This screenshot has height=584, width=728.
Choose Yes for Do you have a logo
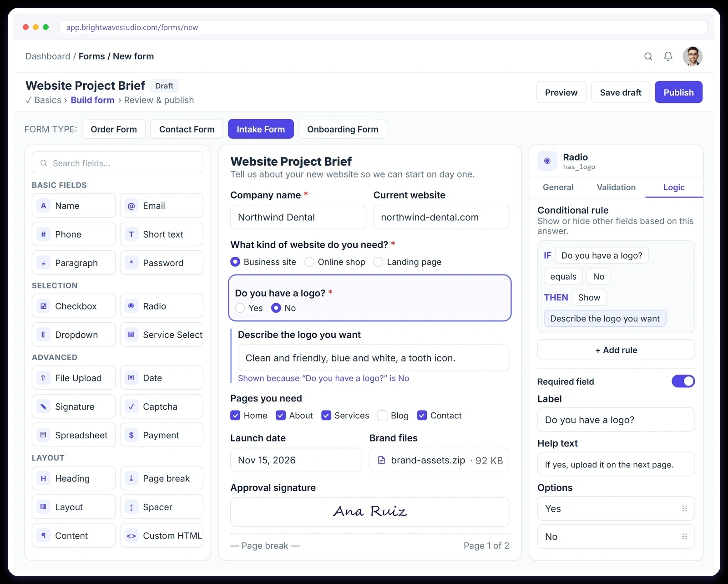click(240, 308)
